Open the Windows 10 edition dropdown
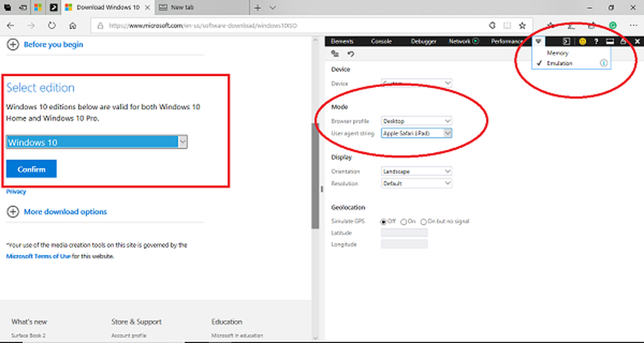Screen dimensions: 644x343 97,142
